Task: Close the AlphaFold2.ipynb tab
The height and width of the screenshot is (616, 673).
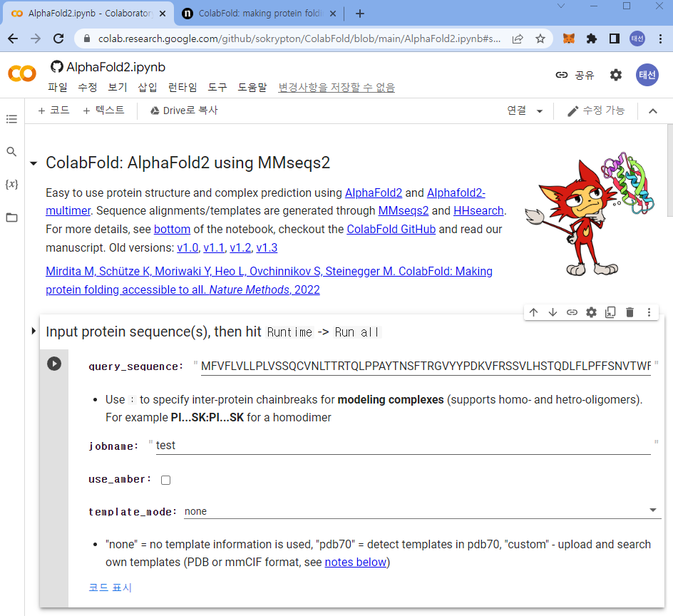Action: pyautogui.click(x=163, y=14)
